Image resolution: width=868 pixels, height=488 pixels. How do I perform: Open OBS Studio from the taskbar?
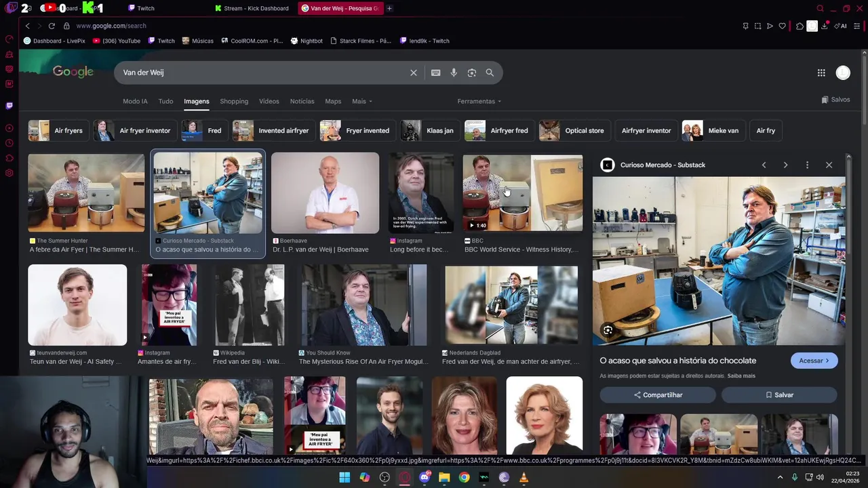[x=384, y=477]
